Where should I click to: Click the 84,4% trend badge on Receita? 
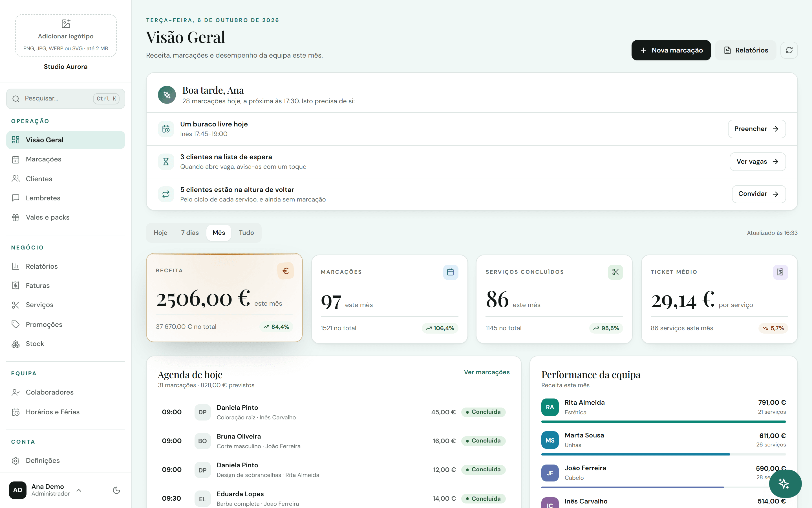(x=276, y=327)
